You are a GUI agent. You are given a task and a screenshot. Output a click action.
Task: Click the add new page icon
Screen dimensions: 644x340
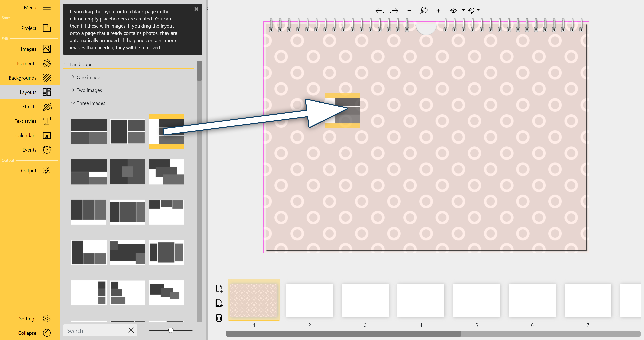coord(219,288)
